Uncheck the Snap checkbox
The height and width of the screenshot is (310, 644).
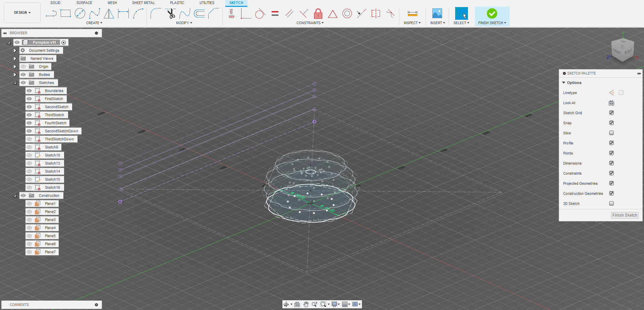(611, 123)
